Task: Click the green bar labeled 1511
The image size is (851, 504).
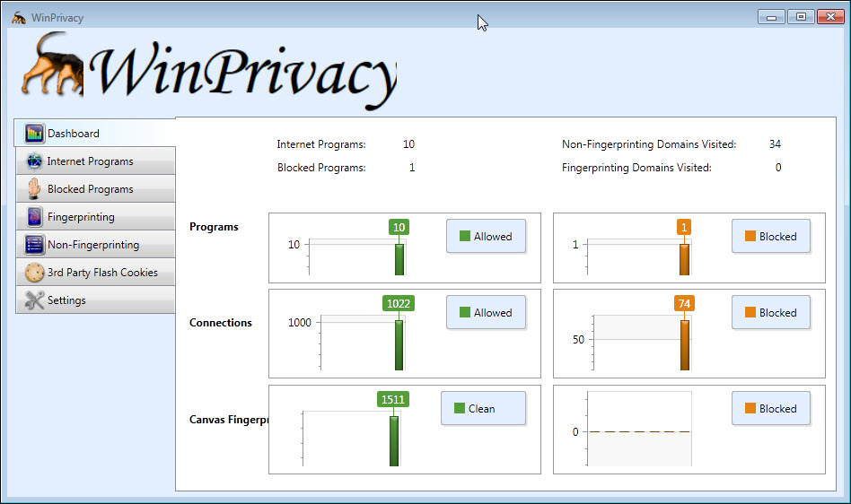Action: pos(394,441)
